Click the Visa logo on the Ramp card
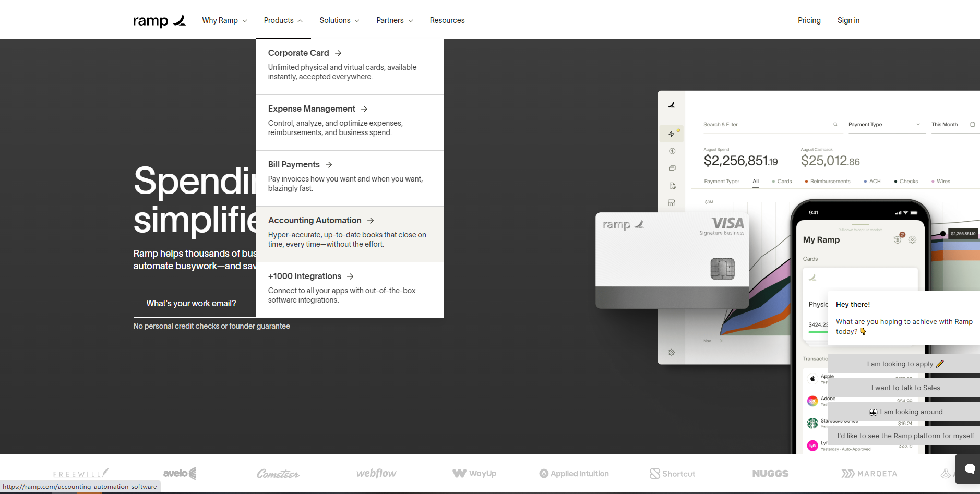This screenshot has height=494, width=980. coord(727,223)
